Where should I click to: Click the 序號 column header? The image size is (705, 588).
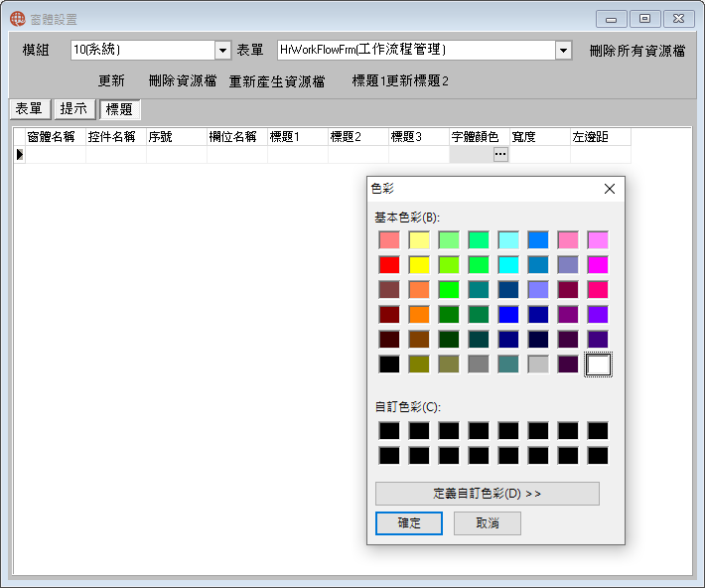click(177, 137)
